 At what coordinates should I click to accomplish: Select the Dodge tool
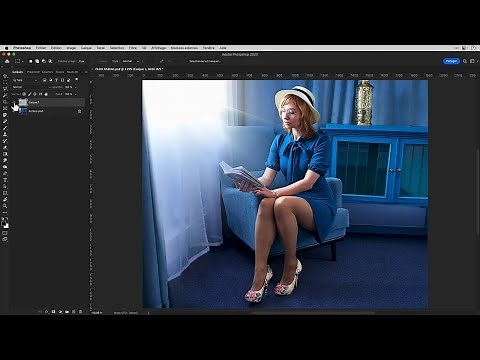point(5,166)
